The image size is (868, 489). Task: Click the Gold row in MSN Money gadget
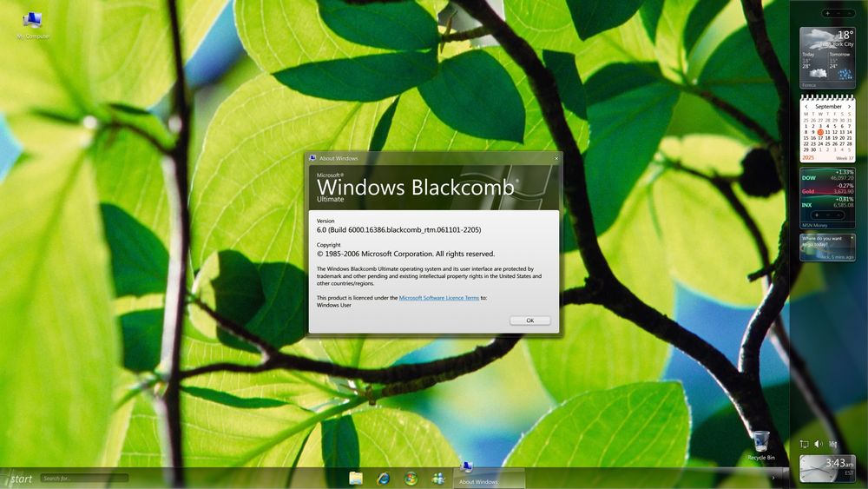827,188
